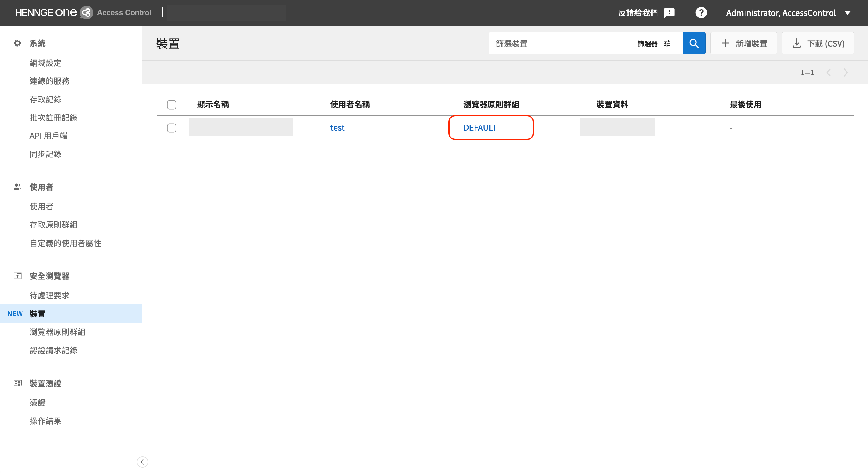
Task: Click the 裝置資料 column header
Action: 612,105
